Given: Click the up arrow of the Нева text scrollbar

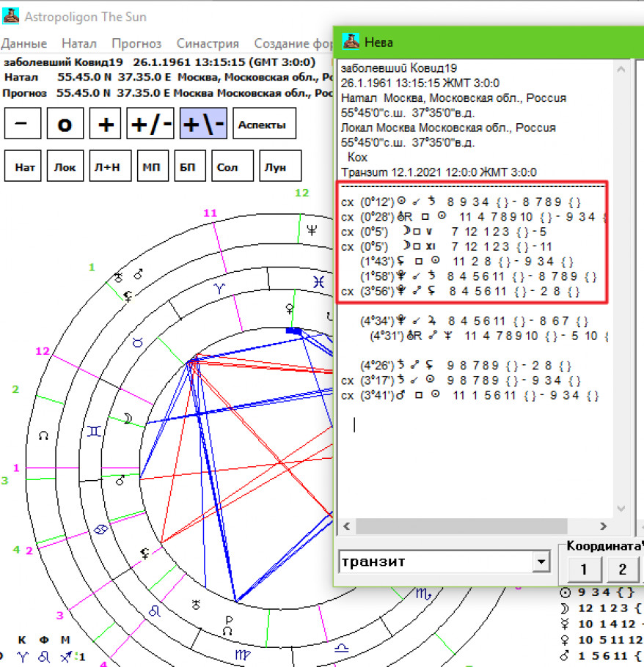Looking at the screenshot, I should point(621,70).
